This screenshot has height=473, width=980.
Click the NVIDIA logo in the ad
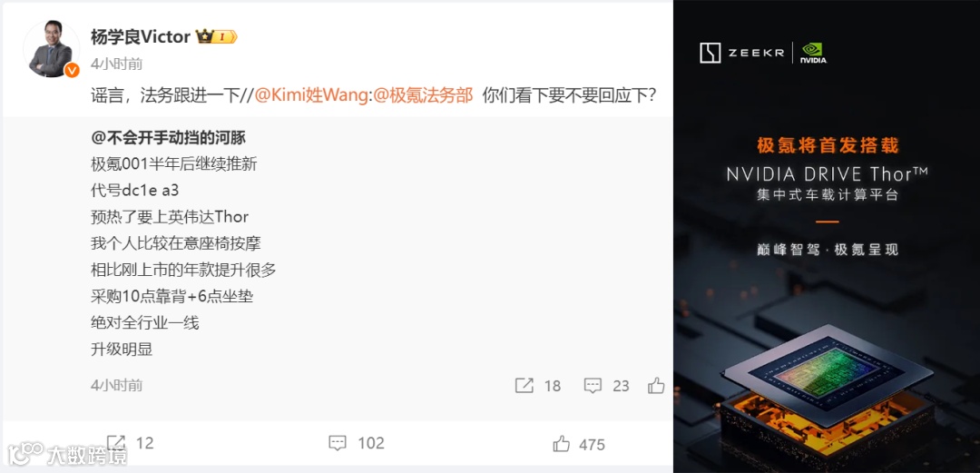coord(813,54)
